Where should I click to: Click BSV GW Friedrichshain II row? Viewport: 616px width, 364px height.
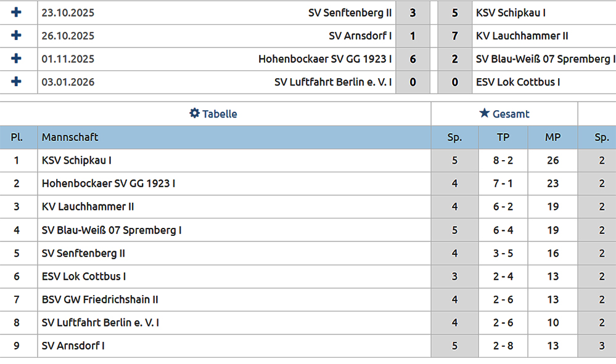pos(100,300)
